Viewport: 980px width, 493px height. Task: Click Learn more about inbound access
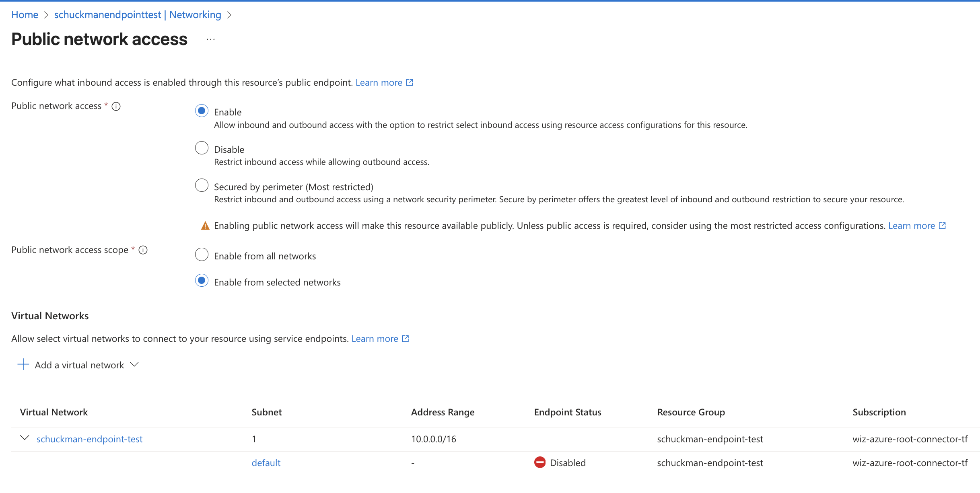click(x=379, y=82)
